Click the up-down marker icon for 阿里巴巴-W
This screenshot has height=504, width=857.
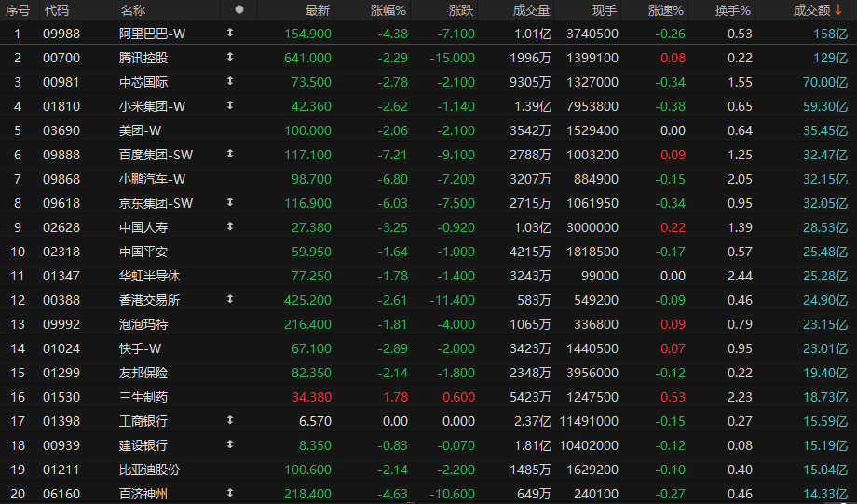click(x=230, y=33)
